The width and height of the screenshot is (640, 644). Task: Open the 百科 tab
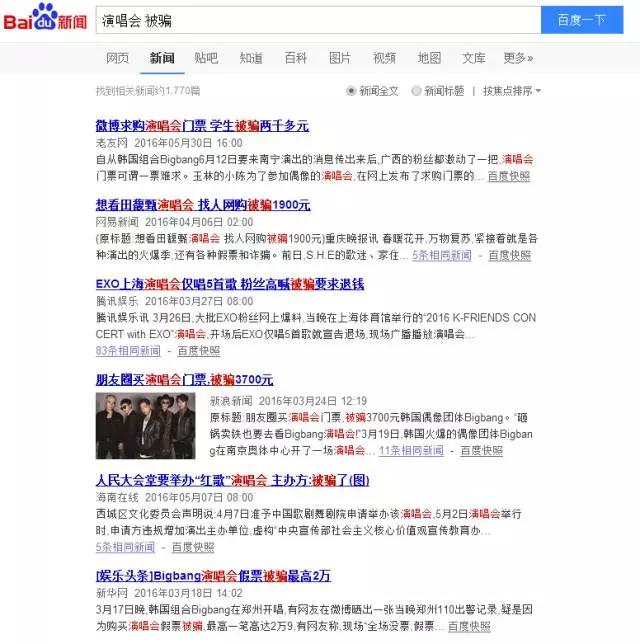[296, 58]
